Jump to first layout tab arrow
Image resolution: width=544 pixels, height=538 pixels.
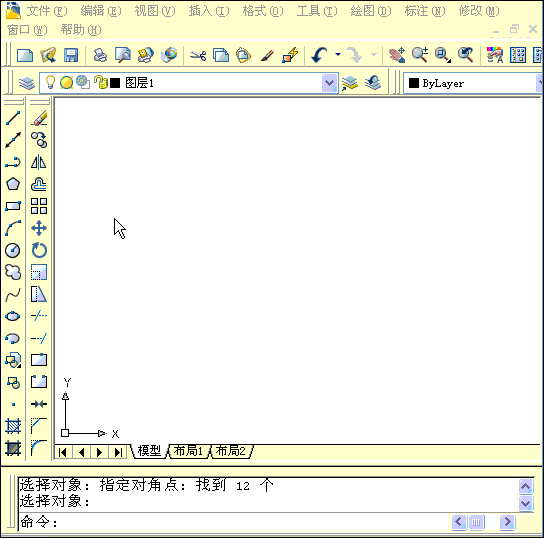click(63, 452)
